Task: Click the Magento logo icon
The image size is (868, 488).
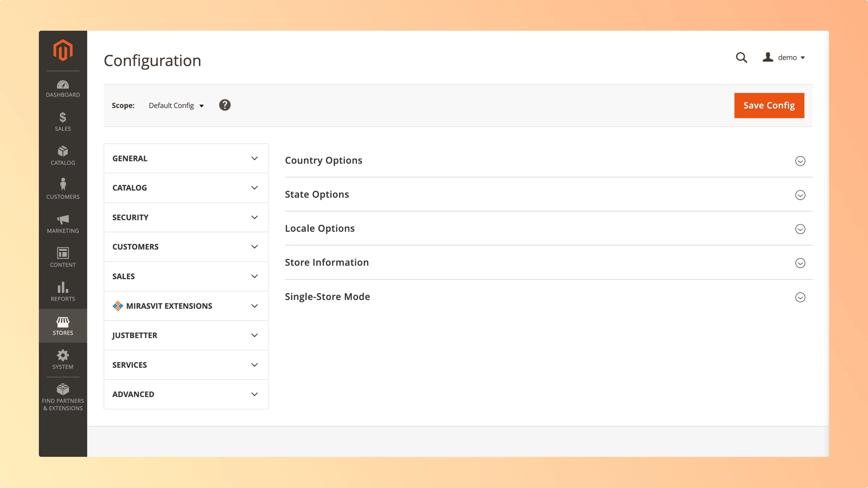Action: point(63,50)
